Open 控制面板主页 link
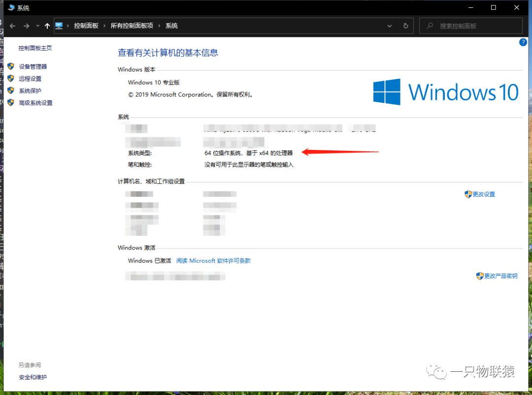 35,48
